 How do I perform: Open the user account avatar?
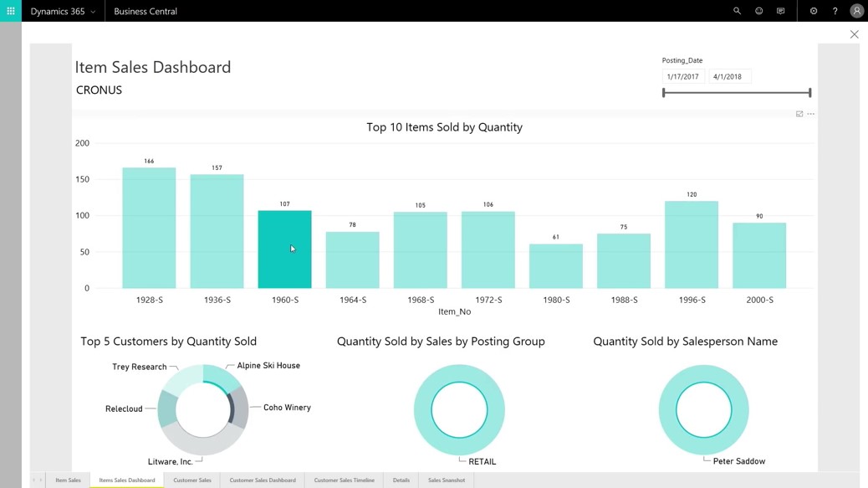856,11
